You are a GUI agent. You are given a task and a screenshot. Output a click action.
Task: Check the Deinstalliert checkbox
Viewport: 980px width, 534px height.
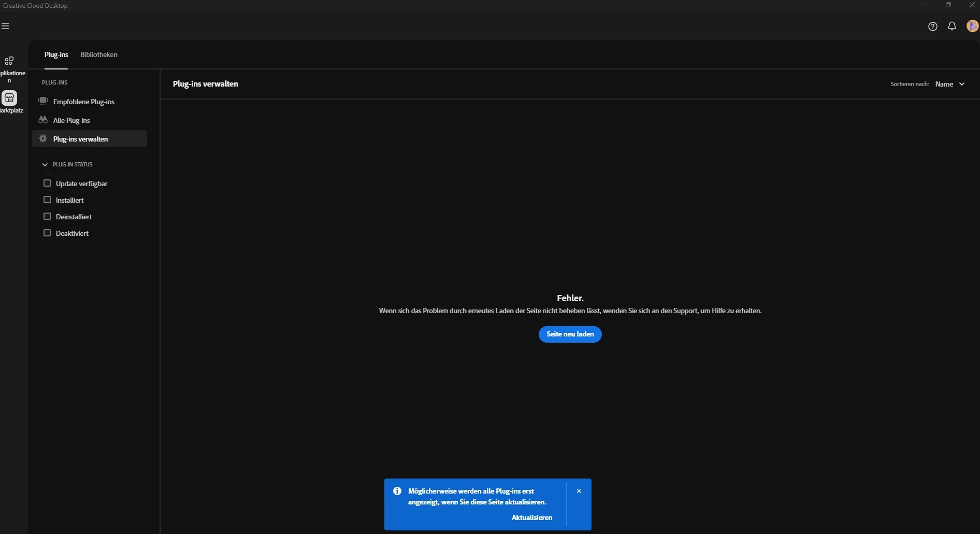click(47, 216)
